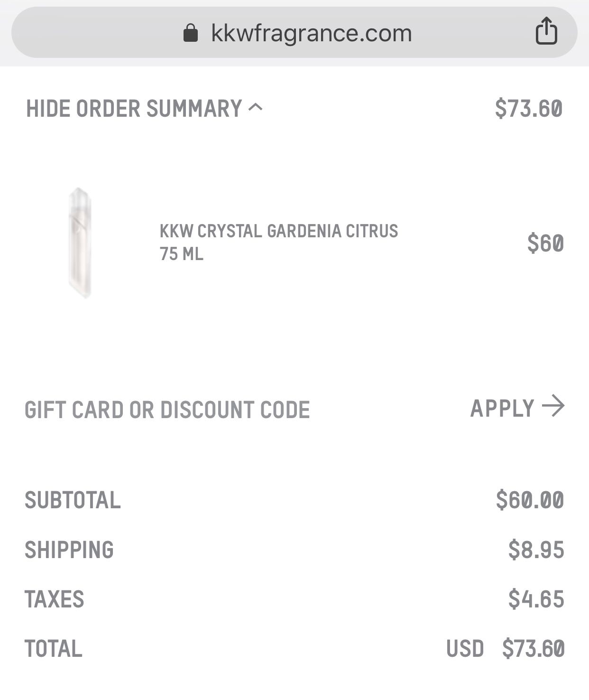Select the $4.65 taxes amount

pos(536,599)
